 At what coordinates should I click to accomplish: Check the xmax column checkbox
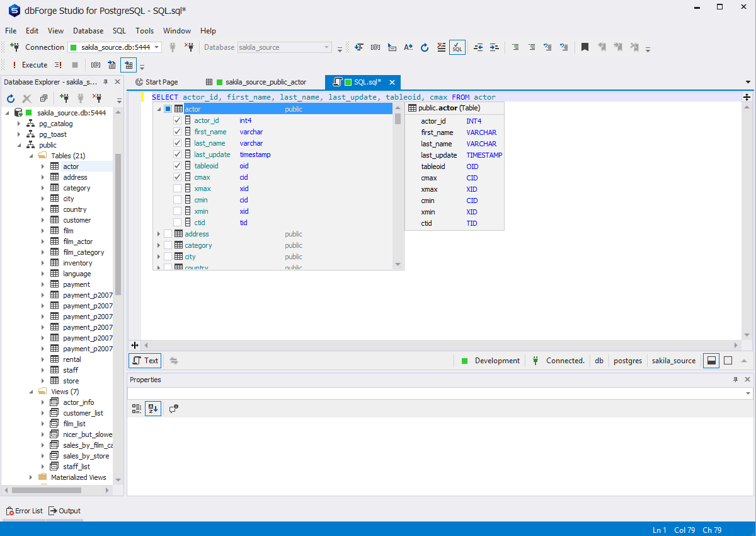(x=177, y=189)
